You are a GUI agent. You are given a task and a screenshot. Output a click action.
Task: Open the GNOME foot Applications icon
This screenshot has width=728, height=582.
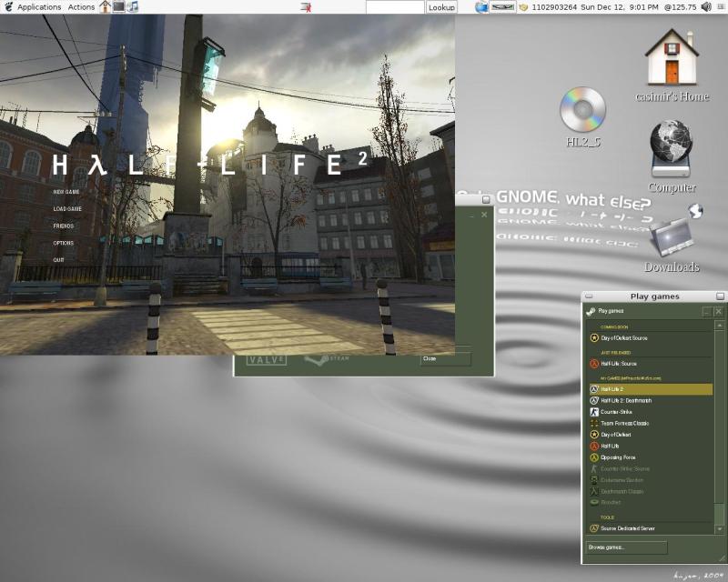[8, 6]
